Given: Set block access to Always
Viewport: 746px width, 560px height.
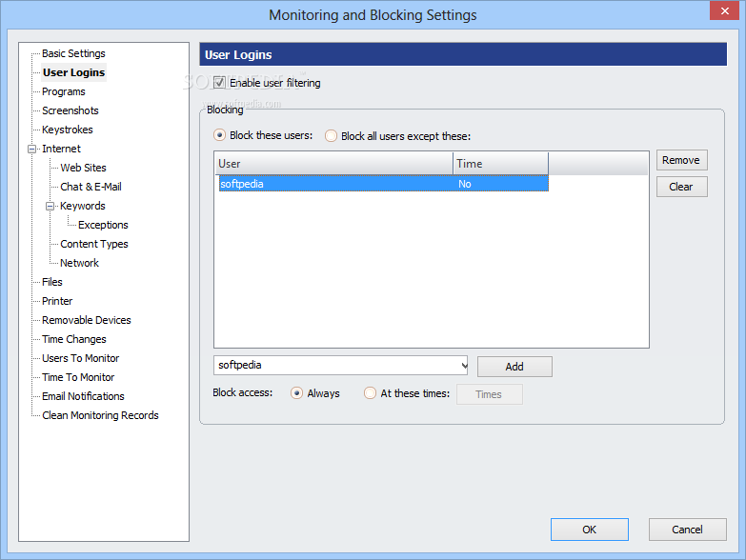Looking at the screenshot, I should (x=296, y=393).
